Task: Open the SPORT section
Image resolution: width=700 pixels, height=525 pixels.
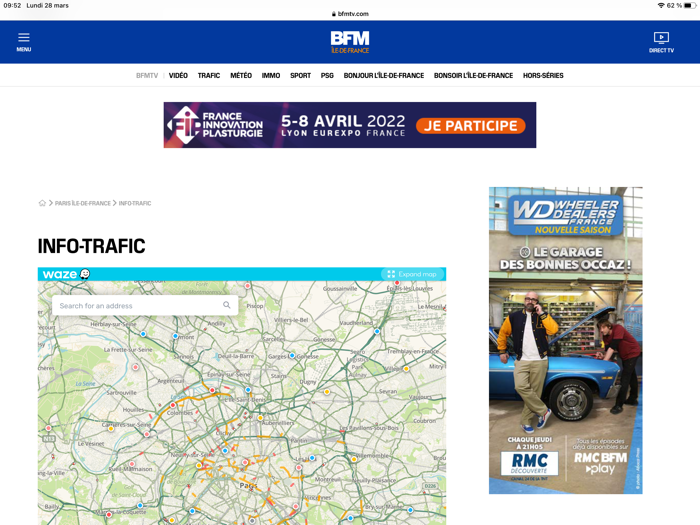Action: point(300,75)
